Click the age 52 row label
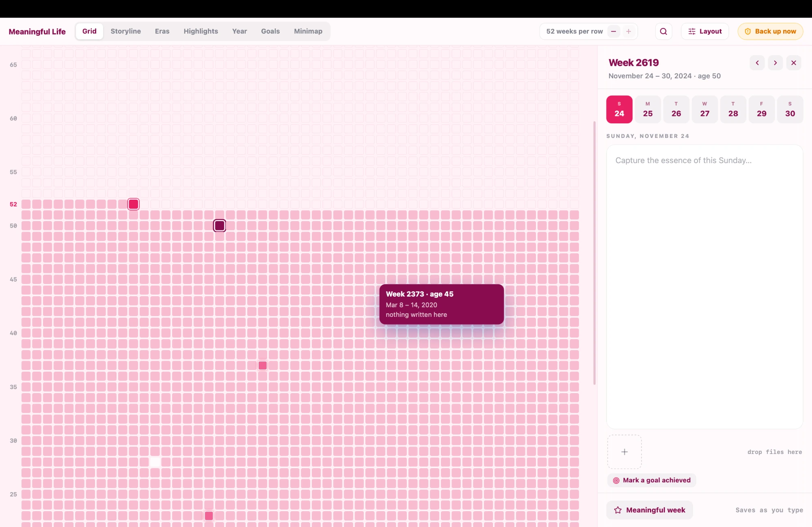This screenshot has width=812, height=527. (x=13, y=204)
